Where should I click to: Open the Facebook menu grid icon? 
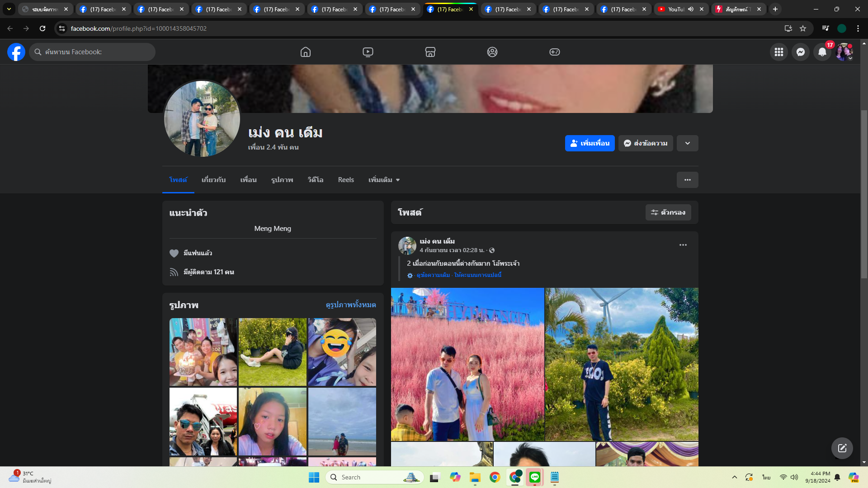(x=778, y=52)
